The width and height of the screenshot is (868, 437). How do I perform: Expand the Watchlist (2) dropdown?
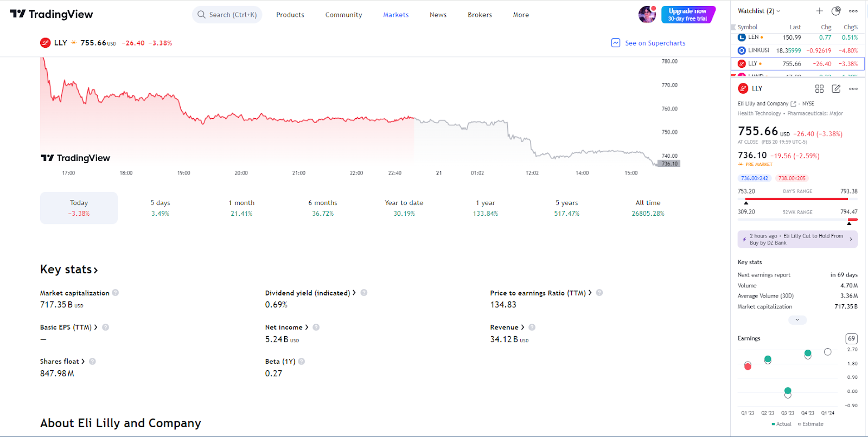[x=759, y=11]
